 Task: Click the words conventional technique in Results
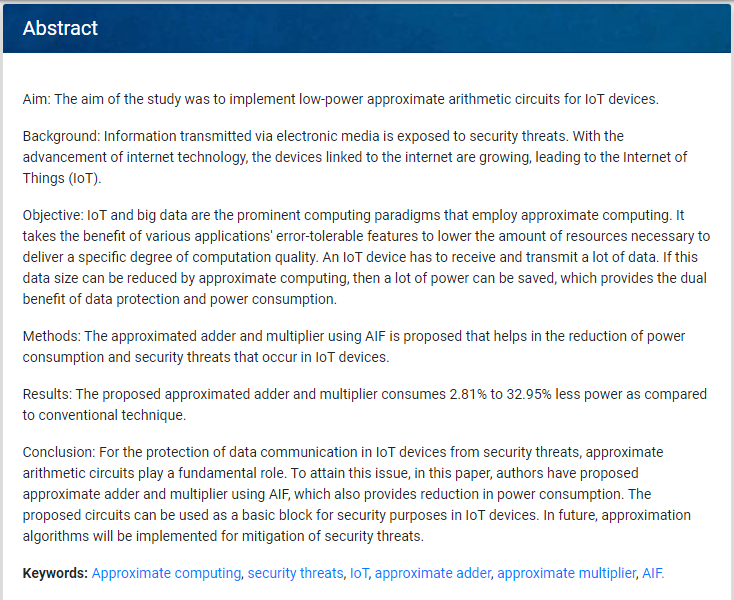point(112,415)
